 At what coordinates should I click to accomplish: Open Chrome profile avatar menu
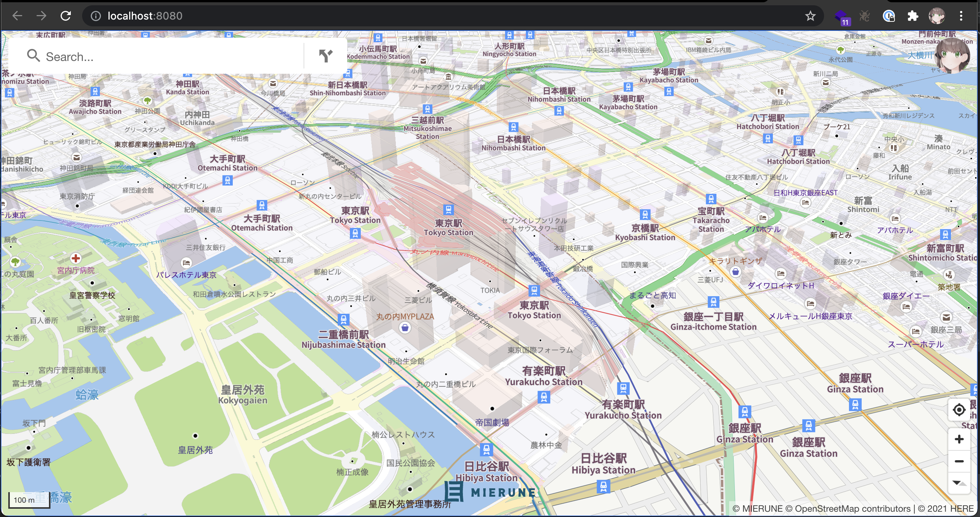pyautogui.click(x=937, y=16)
